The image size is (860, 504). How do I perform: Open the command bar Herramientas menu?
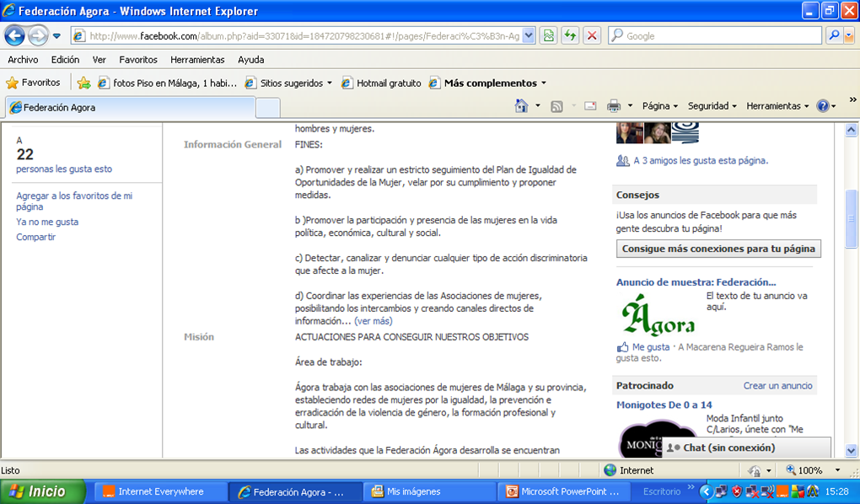pos(777,106)
